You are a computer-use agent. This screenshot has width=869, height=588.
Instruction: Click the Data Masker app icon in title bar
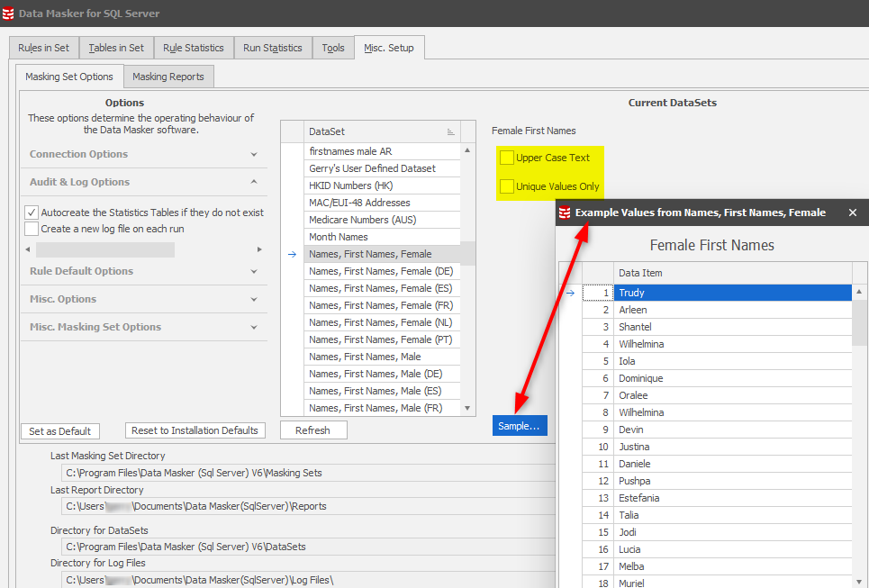point(9,14)
